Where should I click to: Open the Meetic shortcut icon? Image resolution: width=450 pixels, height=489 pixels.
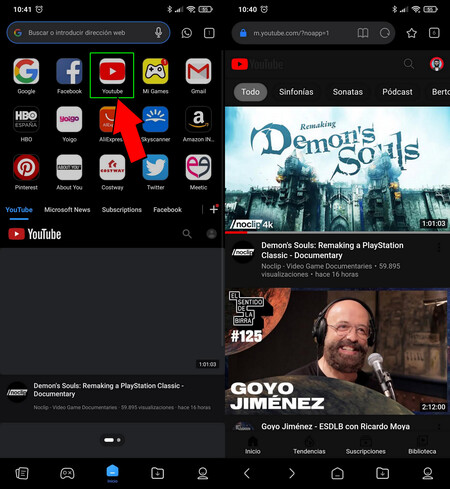(x=198, y=167)
